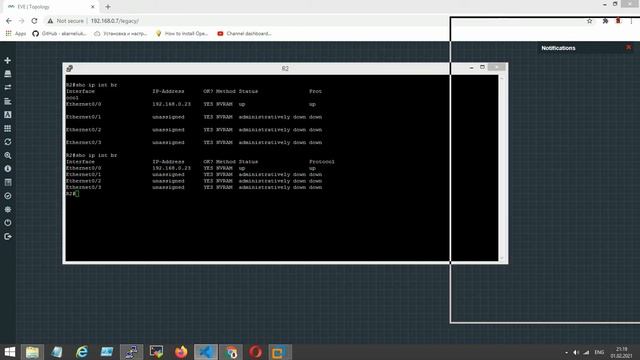Open the PuTTY taskbar icon

(131, 352)
